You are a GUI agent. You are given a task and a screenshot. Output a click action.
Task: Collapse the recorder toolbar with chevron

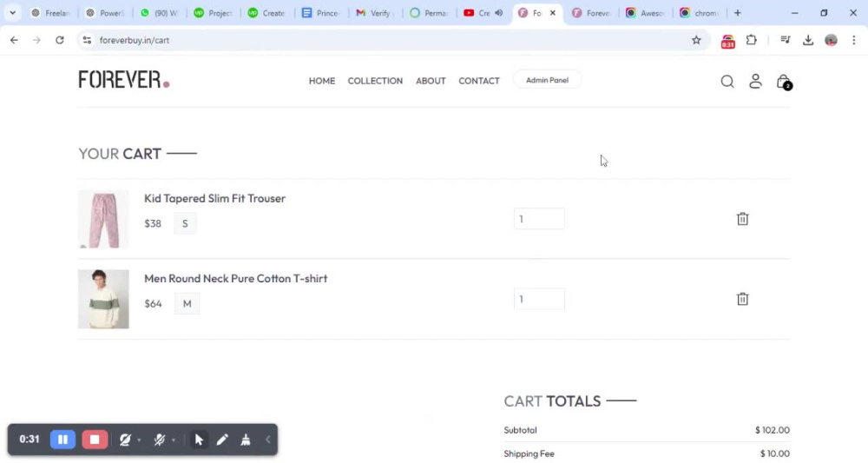click(268, 440)
